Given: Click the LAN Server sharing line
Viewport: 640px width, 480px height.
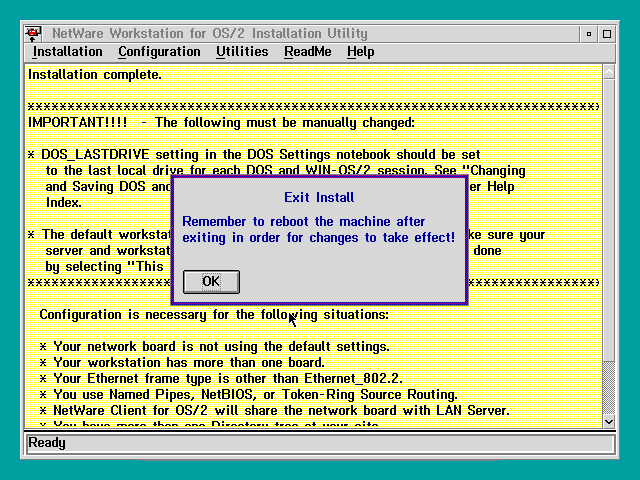Looking at the screenshot, I should click(x=275, y=411).
